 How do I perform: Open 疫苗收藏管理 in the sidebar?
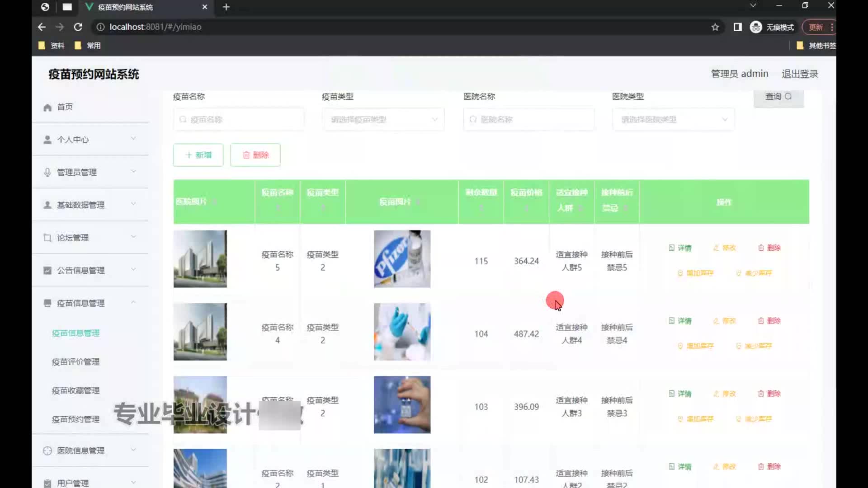point(75,390)
